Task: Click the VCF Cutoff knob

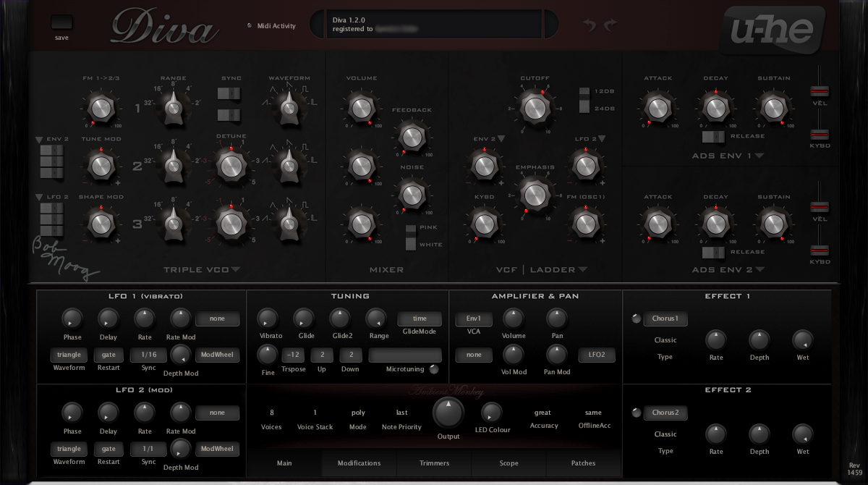Action: [535, 108]
